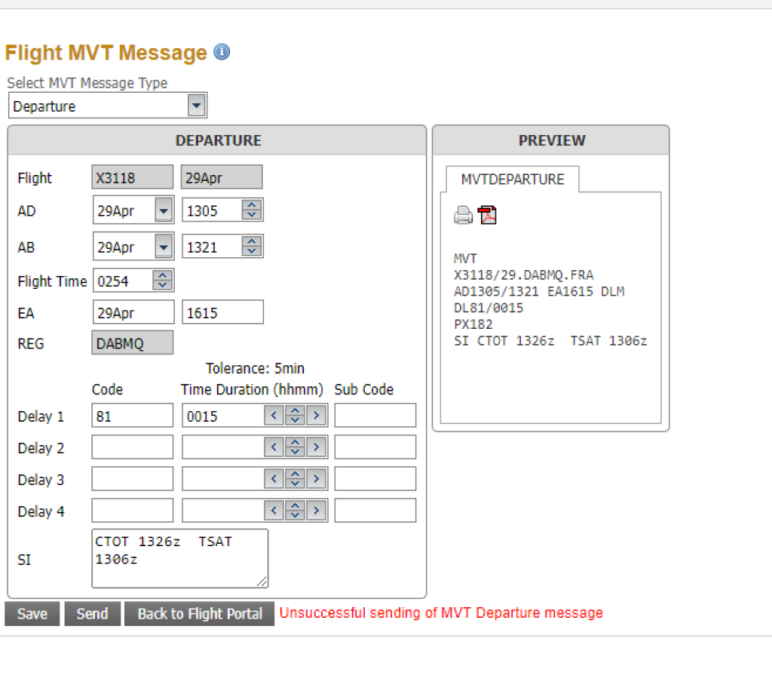This screenshot has height=700, width=772.
Task: Export the preview as PDF
Action: click(x=488, y=216)
